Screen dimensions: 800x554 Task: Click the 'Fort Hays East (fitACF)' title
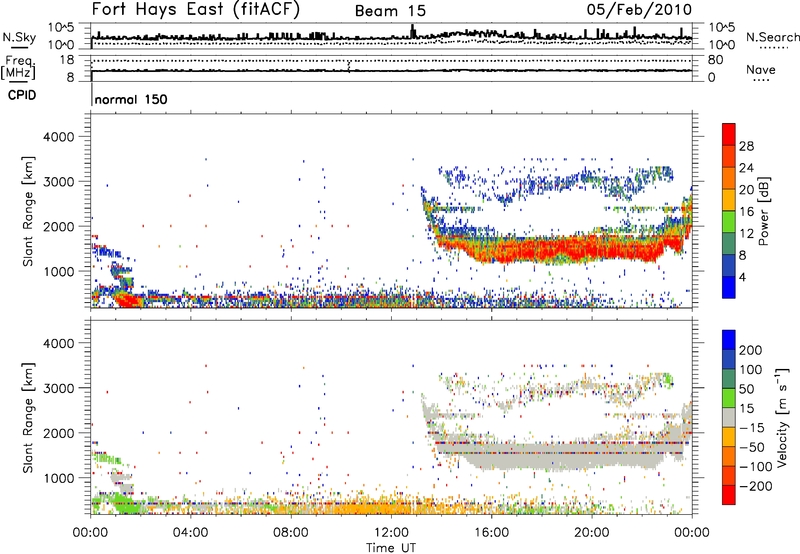[x=195, y=10]
